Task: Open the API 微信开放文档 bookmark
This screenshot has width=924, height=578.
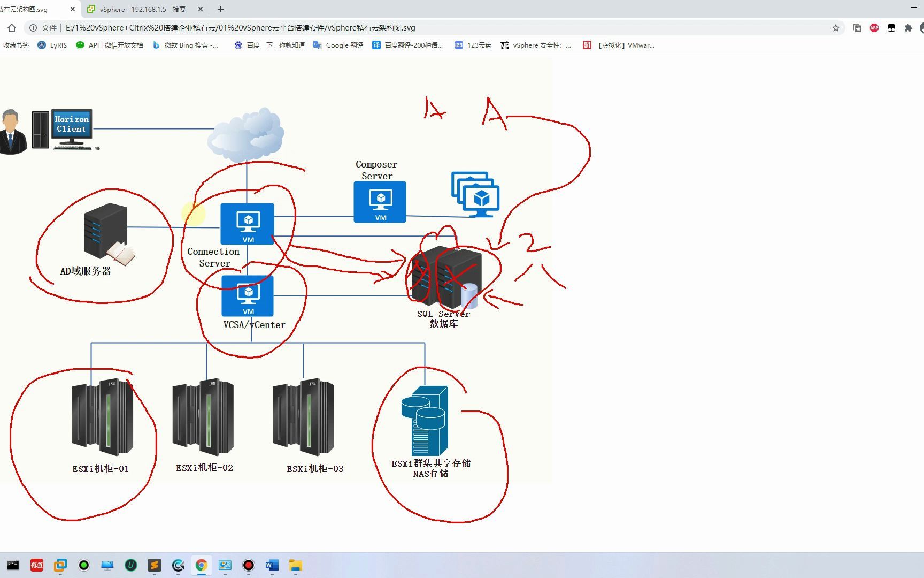Action: pyautogui.click(x=110, y=45)
